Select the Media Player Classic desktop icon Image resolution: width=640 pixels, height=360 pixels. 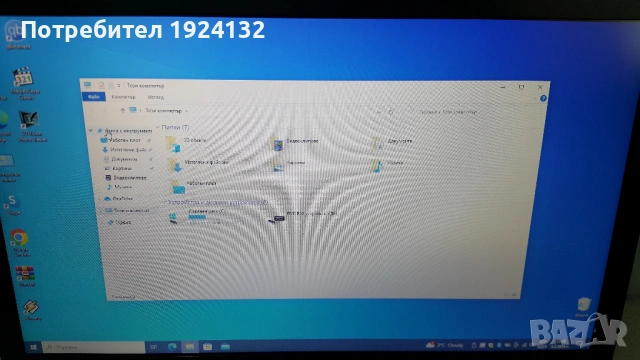pyautogui.click(x=24, y=83)
